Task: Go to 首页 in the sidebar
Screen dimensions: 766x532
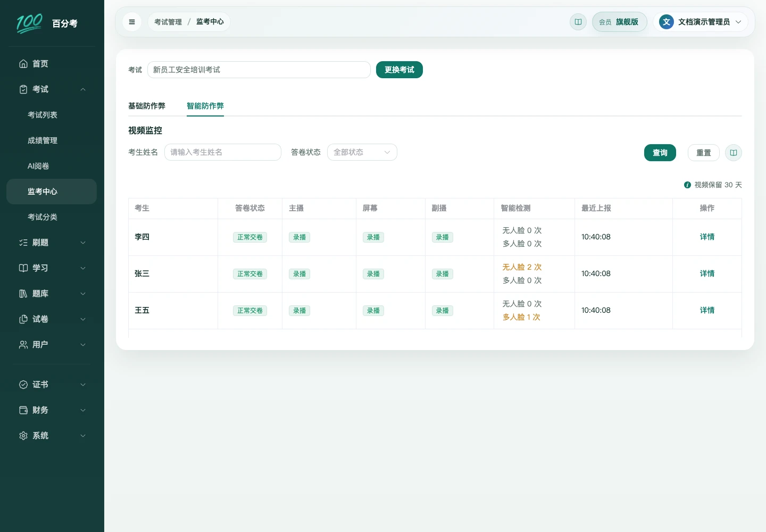Action: (52, 64)
